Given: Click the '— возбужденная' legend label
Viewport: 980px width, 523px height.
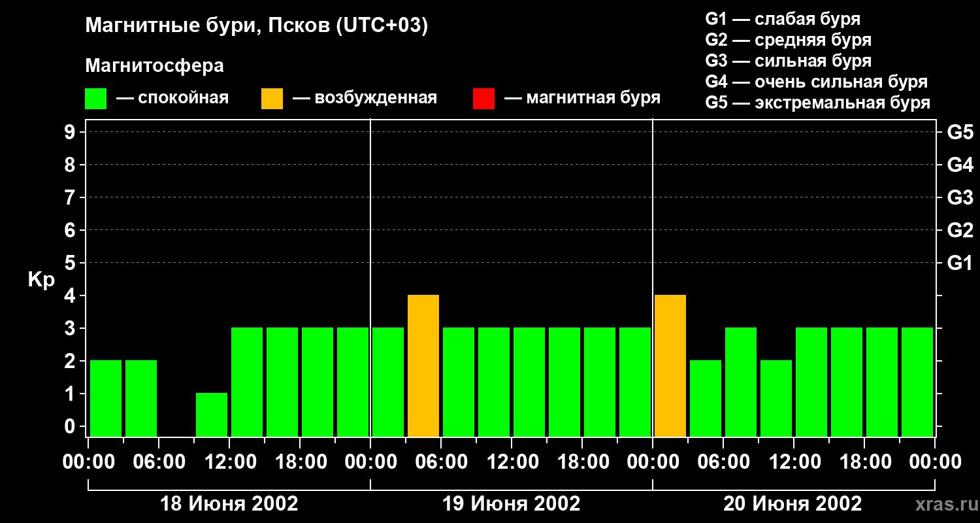Looking at the screenshot, I should [x=365, y=98].
